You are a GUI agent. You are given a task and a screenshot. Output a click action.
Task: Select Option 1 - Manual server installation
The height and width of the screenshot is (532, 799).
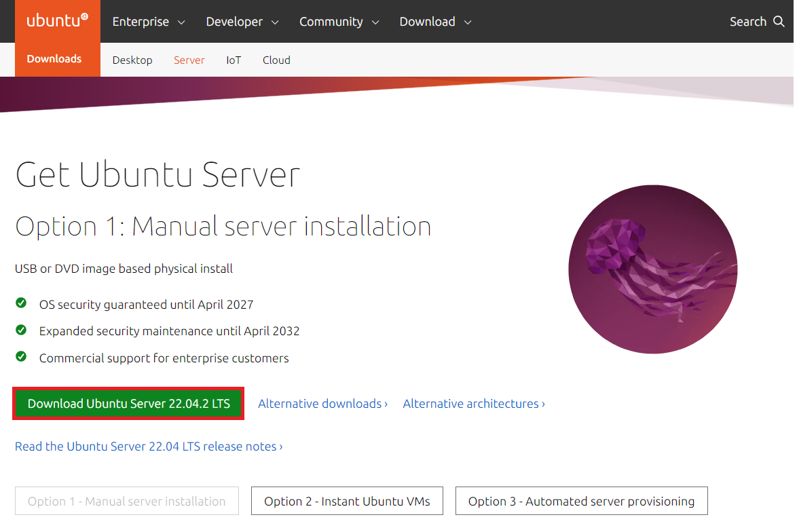(127, 501)
